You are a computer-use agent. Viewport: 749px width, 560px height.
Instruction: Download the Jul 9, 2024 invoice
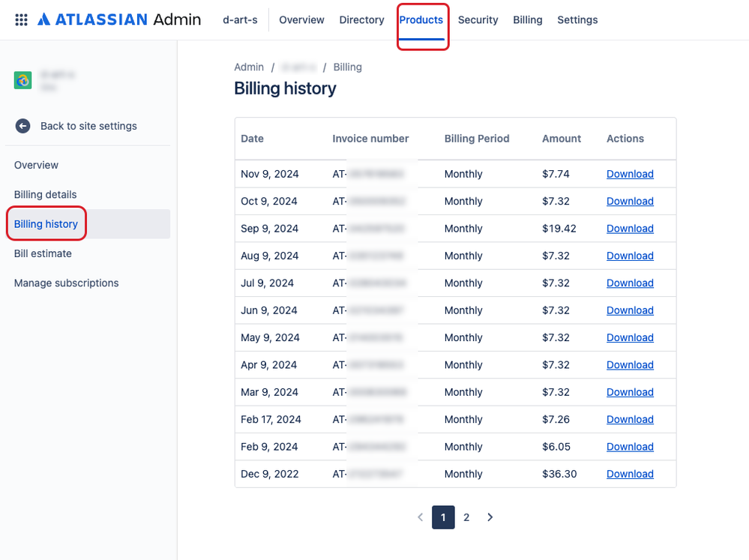coord(630,283)
